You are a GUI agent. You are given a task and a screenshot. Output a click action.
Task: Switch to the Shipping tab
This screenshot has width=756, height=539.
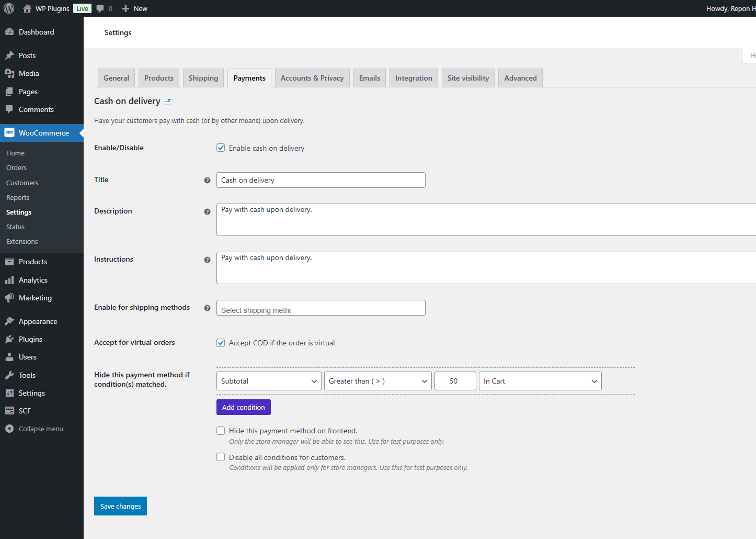[x=203, y=78]
